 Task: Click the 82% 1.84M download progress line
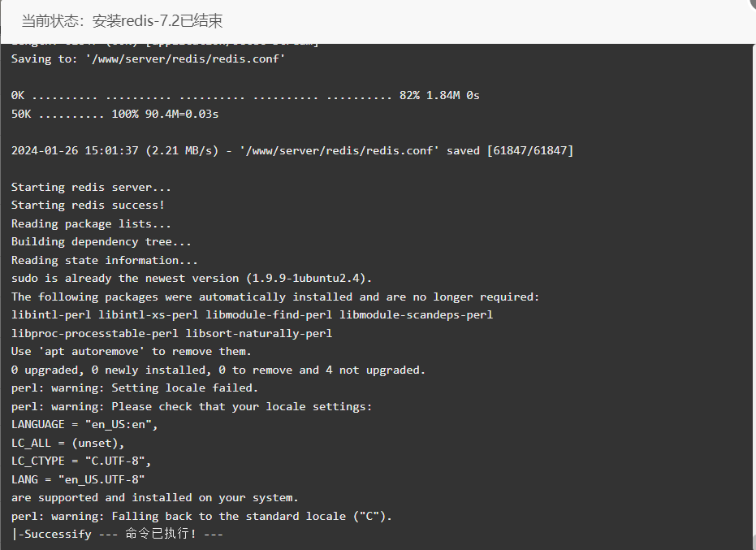coord(245,96)
